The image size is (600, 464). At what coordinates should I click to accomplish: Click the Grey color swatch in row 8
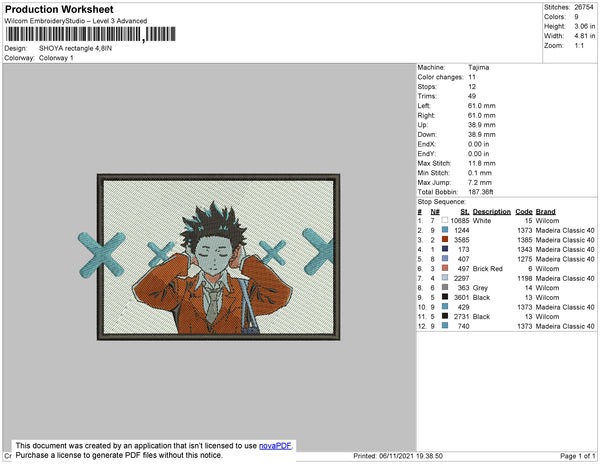445,287
